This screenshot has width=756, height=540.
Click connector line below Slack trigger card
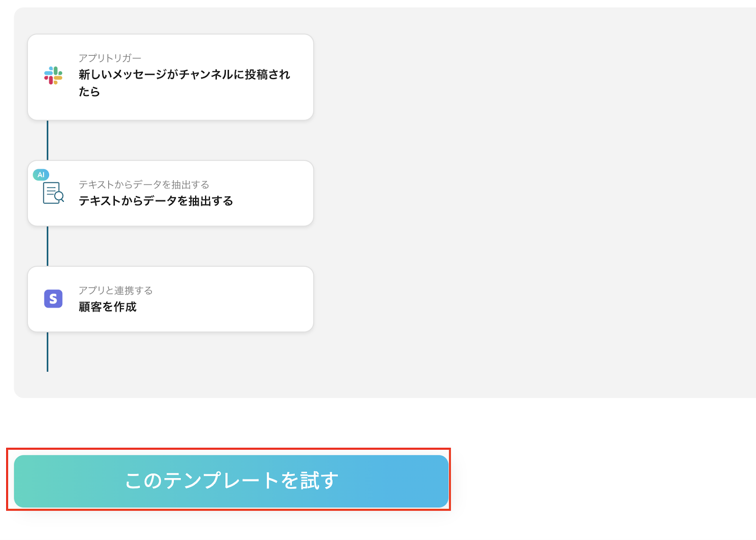[x=47, y=140]
